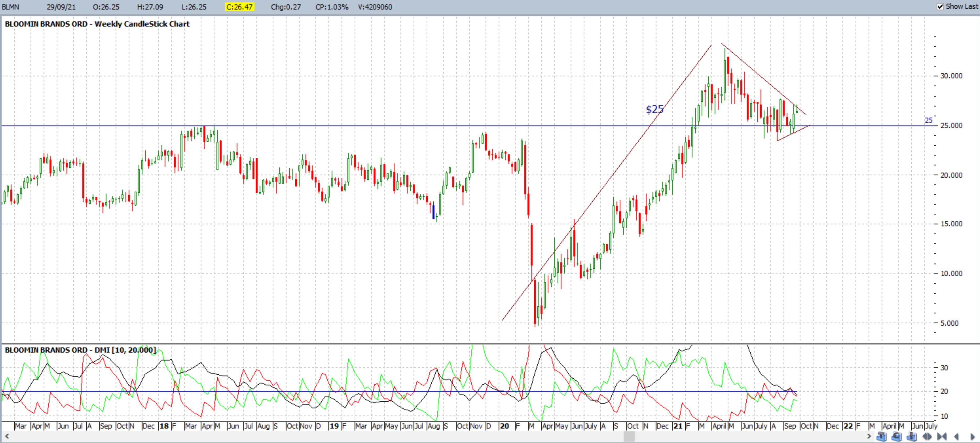Click the blue highlighted candle near Aug 2019
Viewport: 980px width, 443px height.
click(433, 211)
